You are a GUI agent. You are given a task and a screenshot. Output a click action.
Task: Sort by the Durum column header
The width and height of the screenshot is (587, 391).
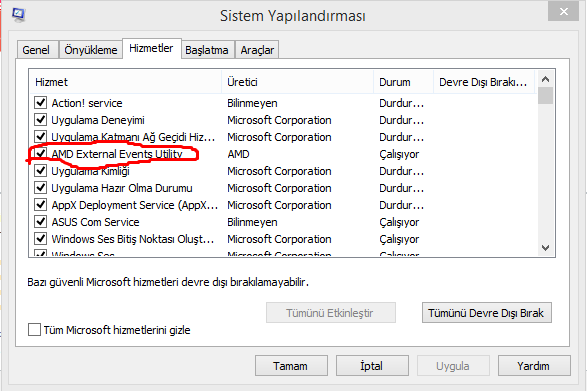(x=404, y=82)
